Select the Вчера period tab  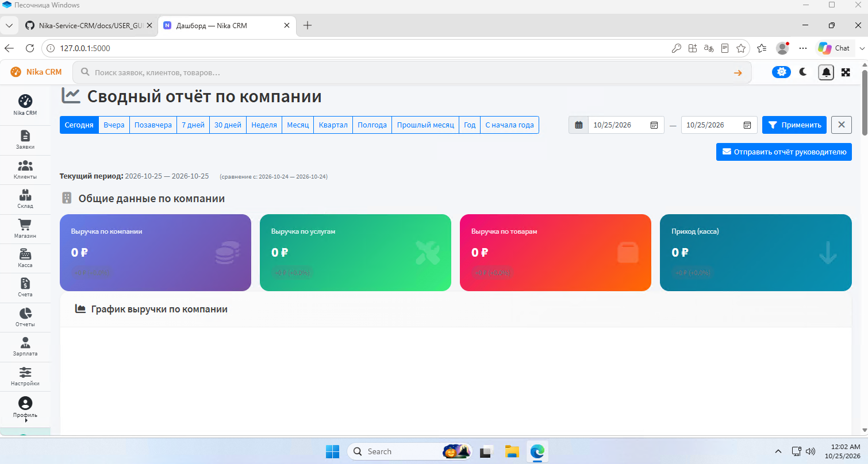point(114,125)
